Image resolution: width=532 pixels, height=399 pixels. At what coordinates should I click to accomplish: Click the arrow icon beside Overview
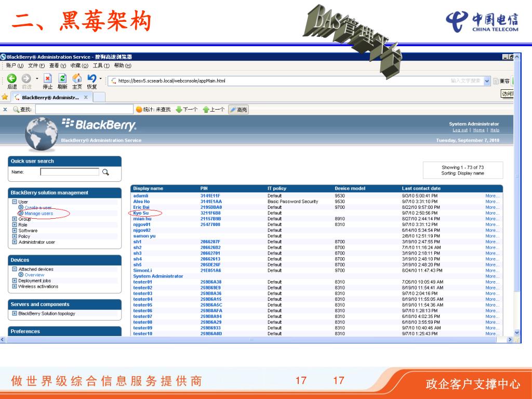pos(21,275)
